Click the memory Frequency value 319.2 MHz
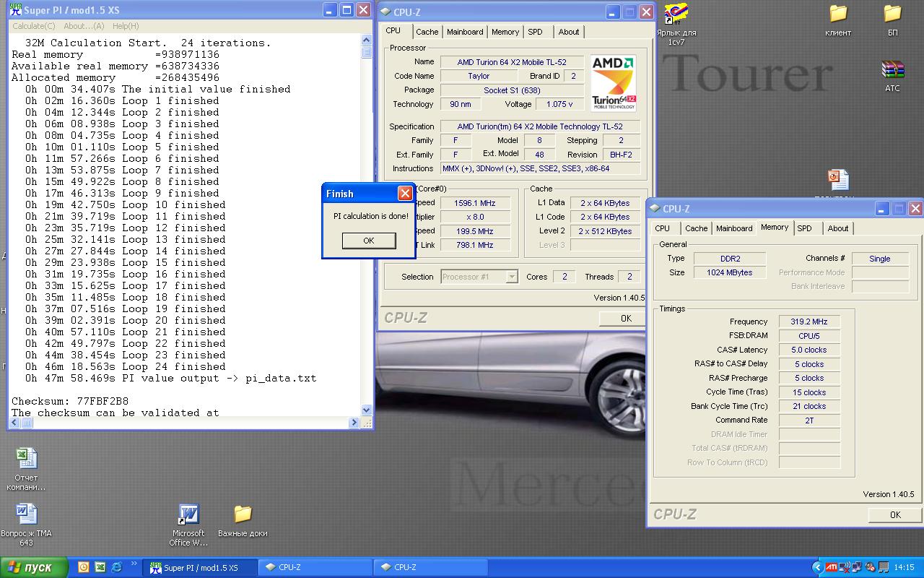Image resolution: width=924 pixels, height=578 pixels. pos(809,322)
